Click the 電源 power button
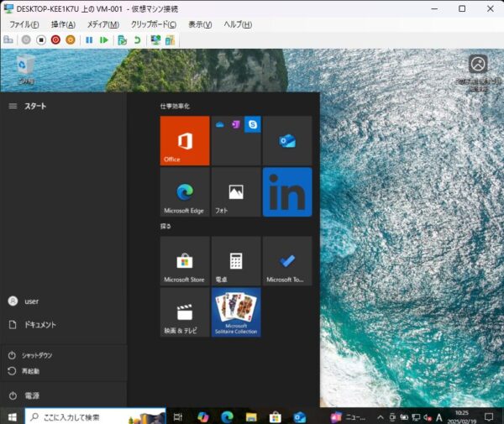This screenshot has height=424, width=504. [64, 395]
